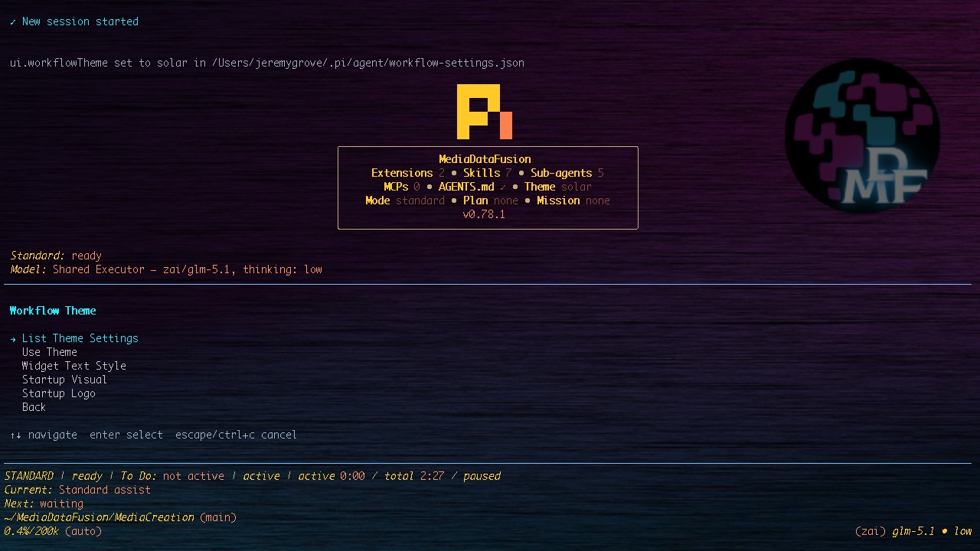Click the 'active 0:00' timer in the status bar
This screenshot has height=551, width=980.
pos(332,476)
